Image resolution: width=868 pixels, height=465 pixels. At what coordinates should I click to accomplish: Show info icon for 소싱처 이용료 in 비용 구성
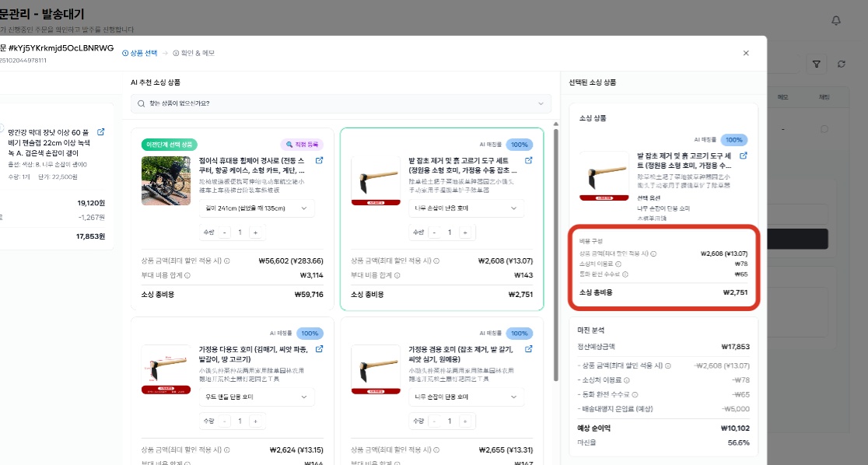tap(618, 264)
